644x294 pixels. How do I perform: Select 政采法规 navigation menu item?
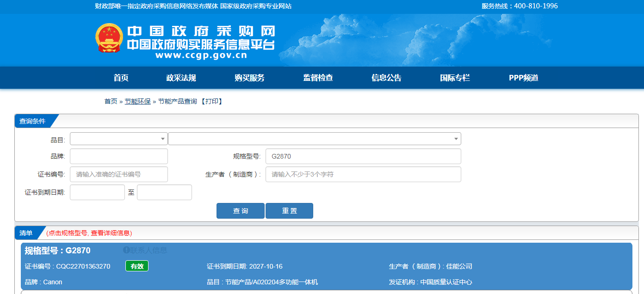coord(181,78)
